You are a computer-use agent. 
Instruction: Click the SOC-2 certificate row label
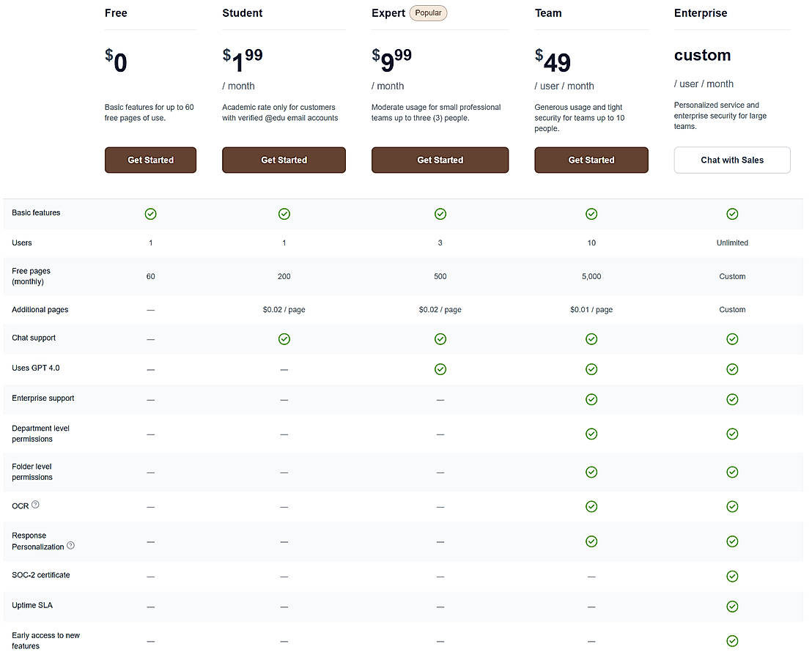coord(41,575)
